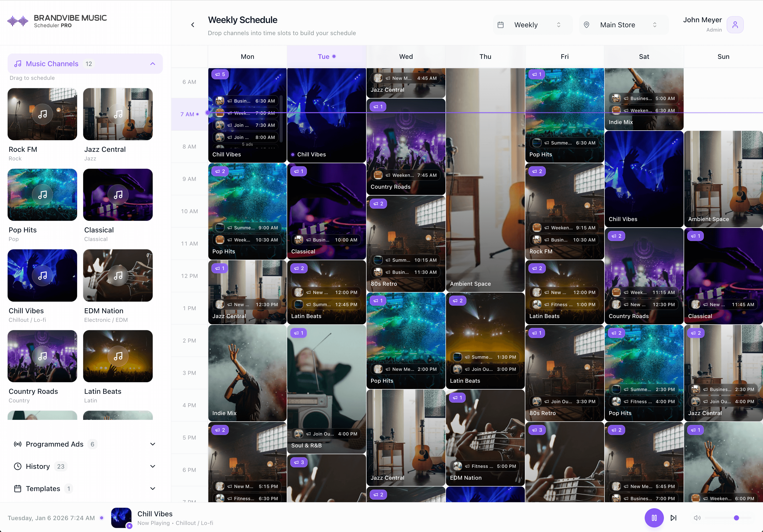The image size is (763, 532).
Task: Select the Wednesday column header
Action: point(406,56)
